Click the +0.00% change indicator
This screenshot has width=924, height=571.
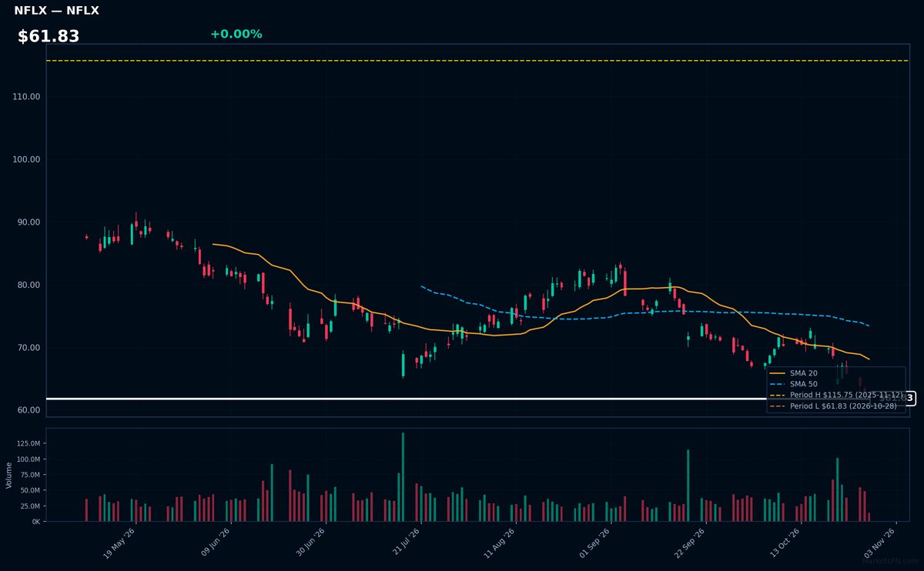pyautogui.click(x=236, y=34)
